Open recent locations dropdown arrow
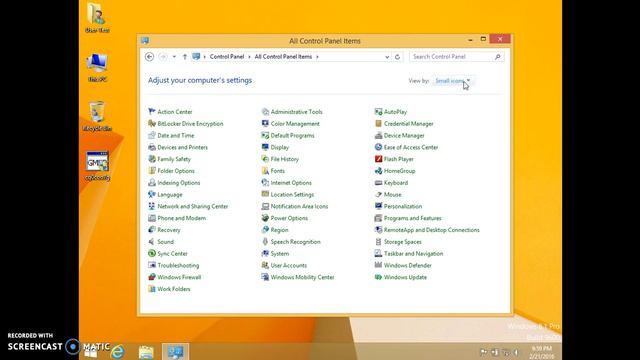The image size is (640, 360). 174,57
